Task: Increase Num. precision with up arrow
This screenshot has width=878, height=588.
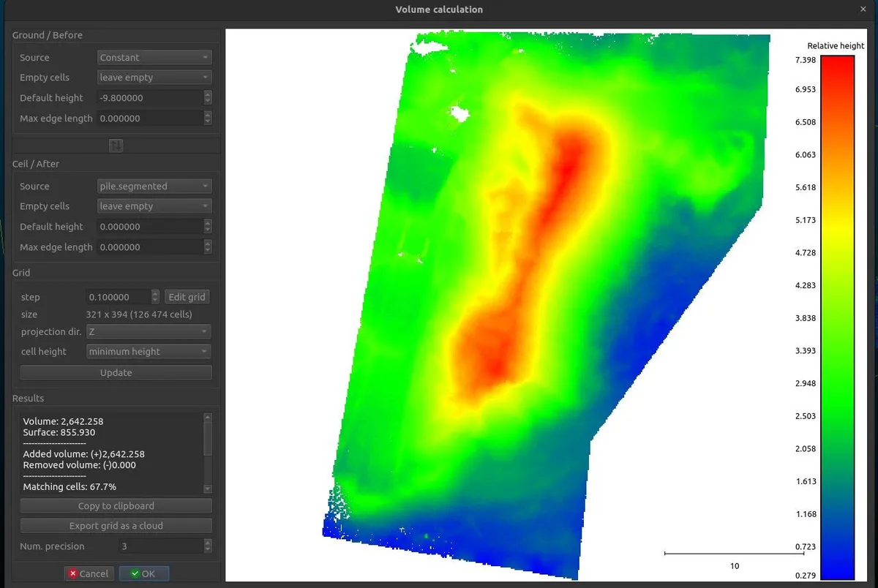Action: pos(208,543)
